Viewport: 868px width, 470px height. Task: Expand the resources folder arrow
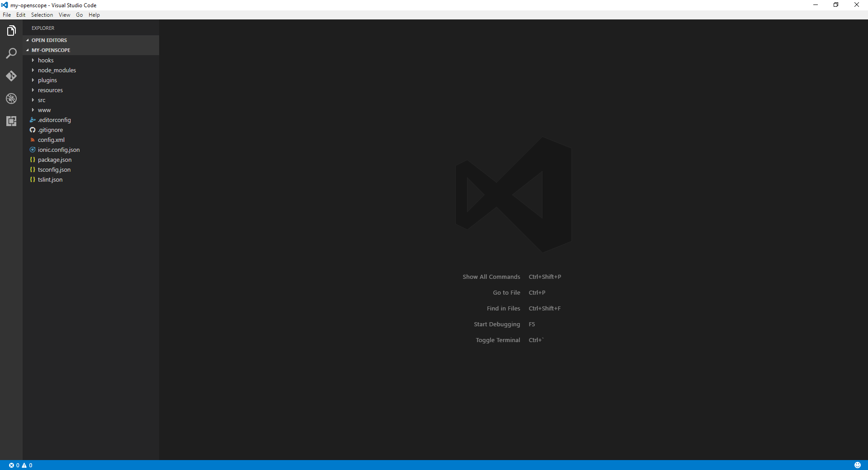pos(33,90)
